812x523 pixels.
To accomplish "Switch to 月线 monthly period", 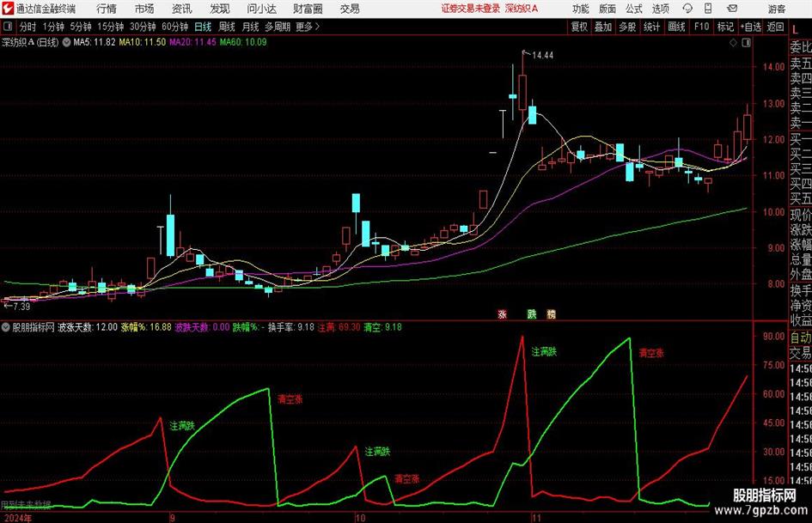I will (x=250, y=27).
